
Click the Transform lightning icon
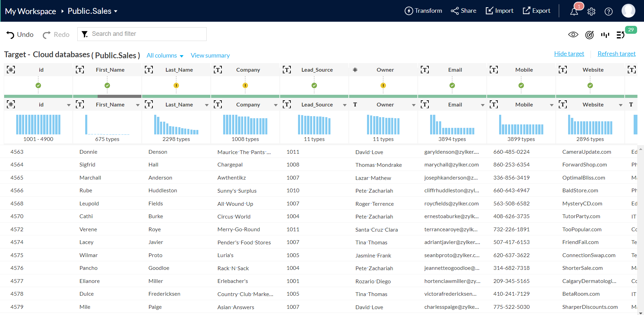[409, 11]
